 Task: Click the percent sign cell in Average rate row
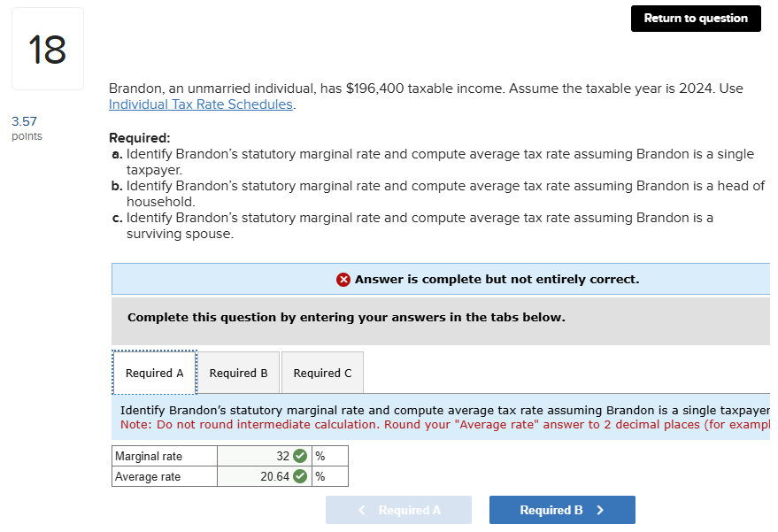point(330,476)
